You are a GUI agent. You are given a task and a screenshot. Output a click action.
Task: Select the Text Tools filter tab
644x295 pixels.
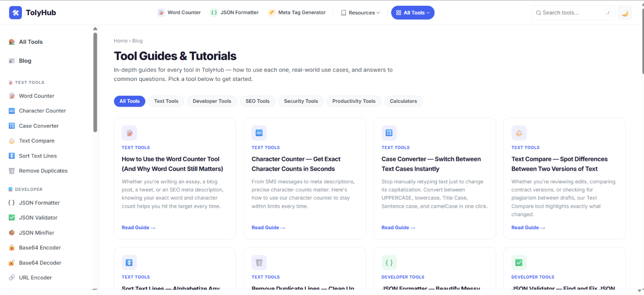[166, 101]
